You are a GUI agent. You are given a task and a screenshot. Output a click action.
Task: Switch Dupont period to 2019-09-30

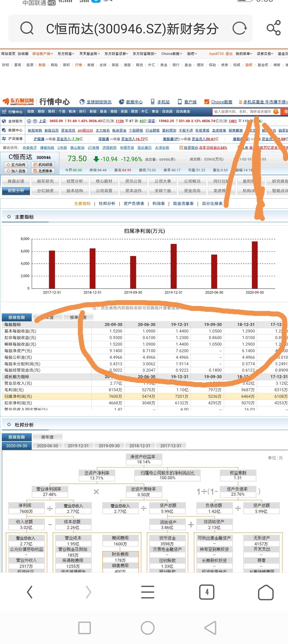109,446
